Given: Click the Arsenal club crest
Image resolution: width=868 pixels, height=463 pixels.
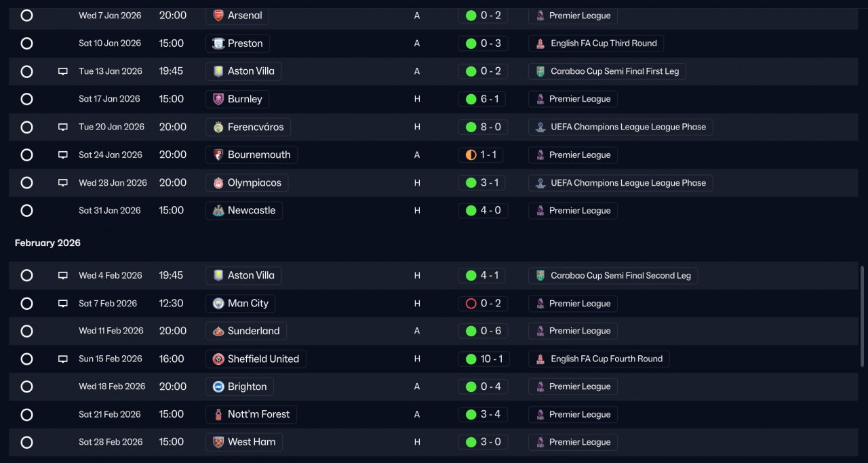Looking at the screenshot, I should (218, 15).
